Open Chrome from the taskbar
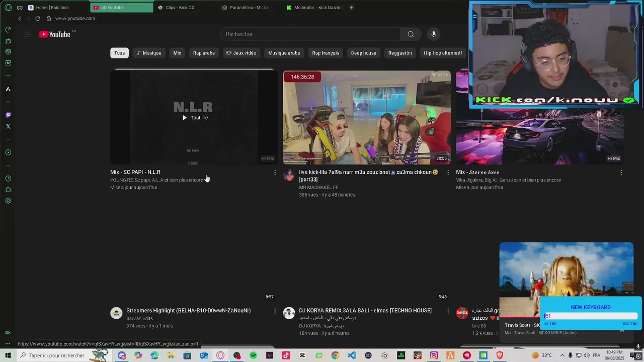This screenshot has height=362, width=644. [335, 355]
